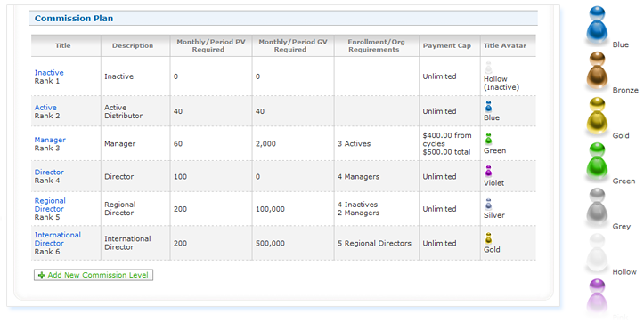This screenshot has width=644, height=322.
Task: Open the International Director link
Action: 58,239
